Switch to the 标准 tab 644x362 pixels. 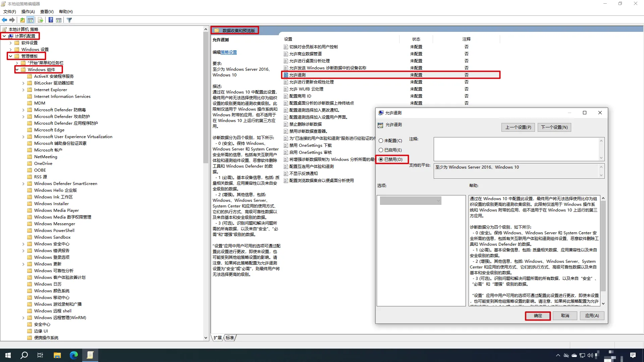pyautogui.click(x=230, y=338)
